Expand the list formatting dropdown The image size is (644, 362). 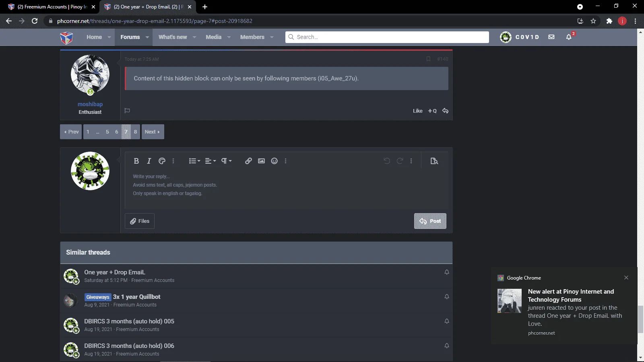click(x=194, y=161)
